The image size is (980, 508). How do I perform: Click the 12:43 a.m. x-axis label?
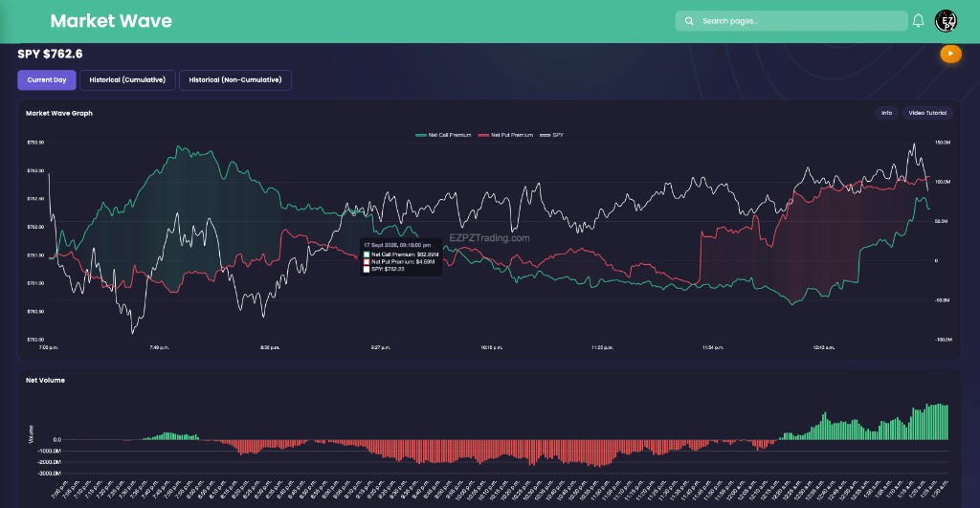[x=824, y=347]
